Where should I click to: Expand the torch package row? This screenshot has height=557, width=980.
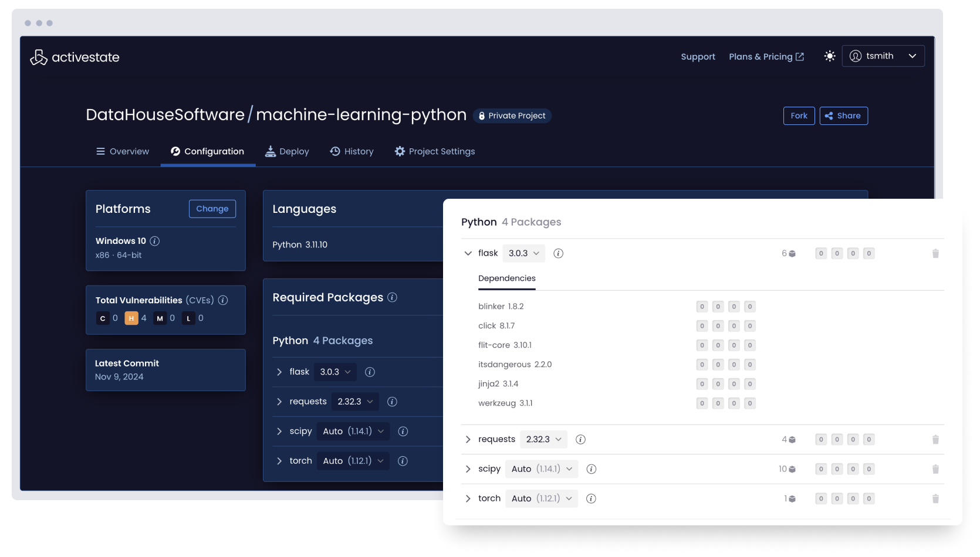click(x=468, y=498)
